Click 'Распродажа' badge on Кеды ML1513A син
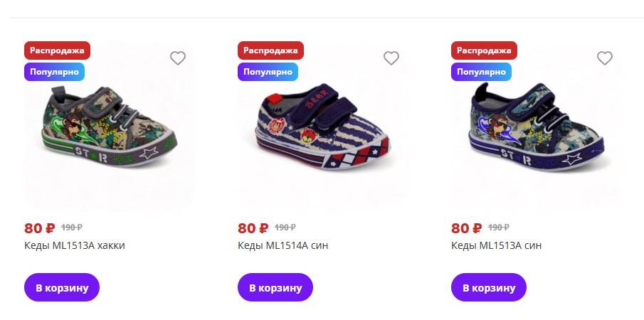The width and height of the screenshot is (644, 320). tap(484, 50)
